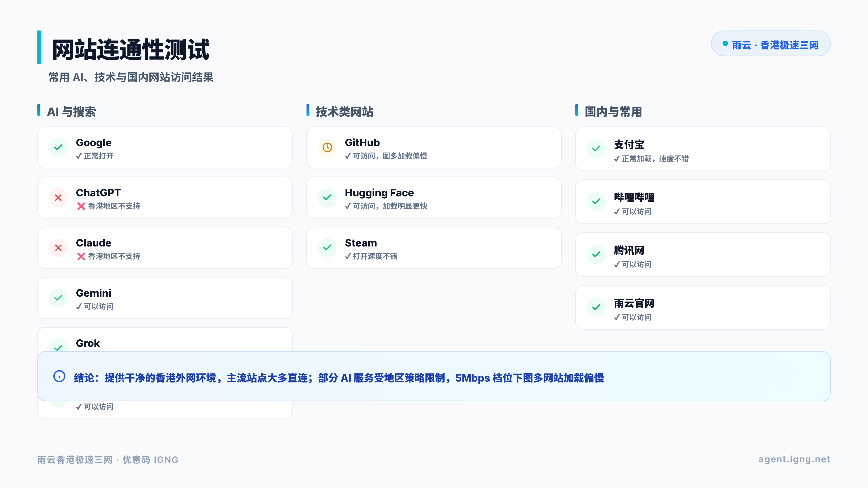Click the small red X before ChatGPT's 香港地区不支持
The height and width of the screenshot is (488, 868).
tap(81, 206)
